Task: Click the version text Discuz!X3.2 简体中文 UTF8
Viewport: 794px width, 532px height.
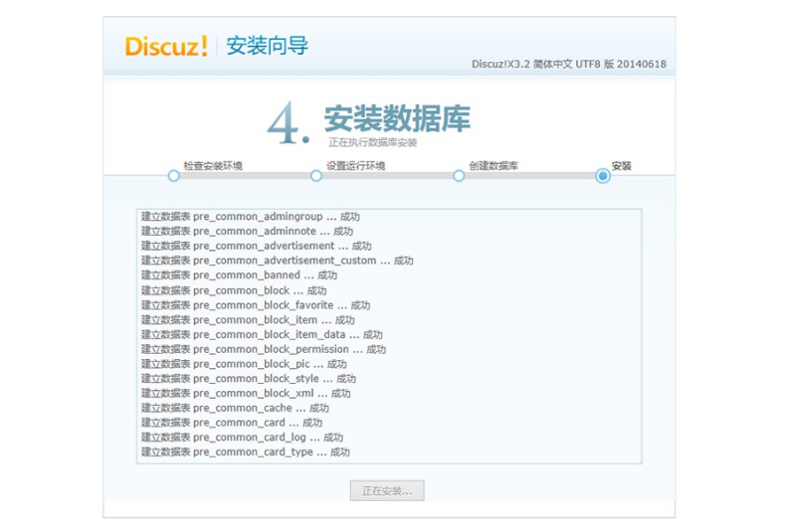Action: tap(569, 64)
